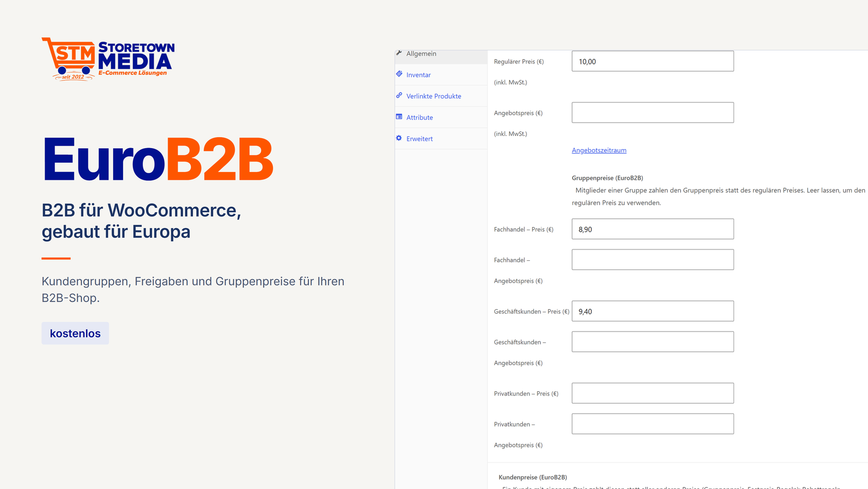Image resolution: width=868 pixels, height=489 pixels.
Task: Click the Gruppenpreise (EuroB2B) heading
Action: click(x=607, y=178)
